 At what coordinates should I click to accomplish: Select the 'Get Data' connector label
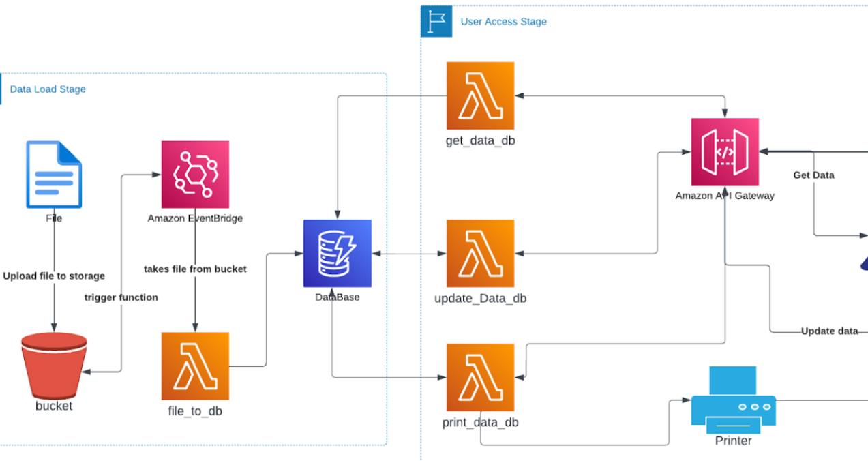[813, 175]
